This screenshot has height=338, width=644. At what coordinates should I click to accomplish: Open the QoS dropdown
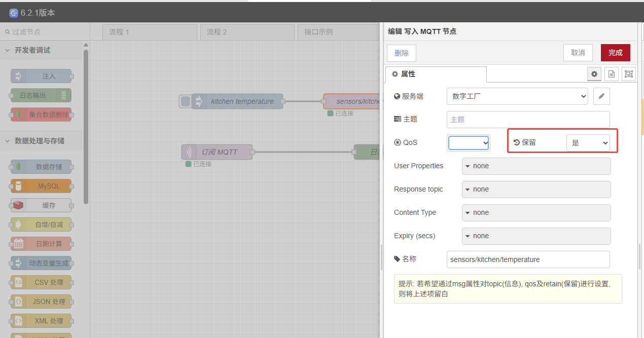coord(468,142)
